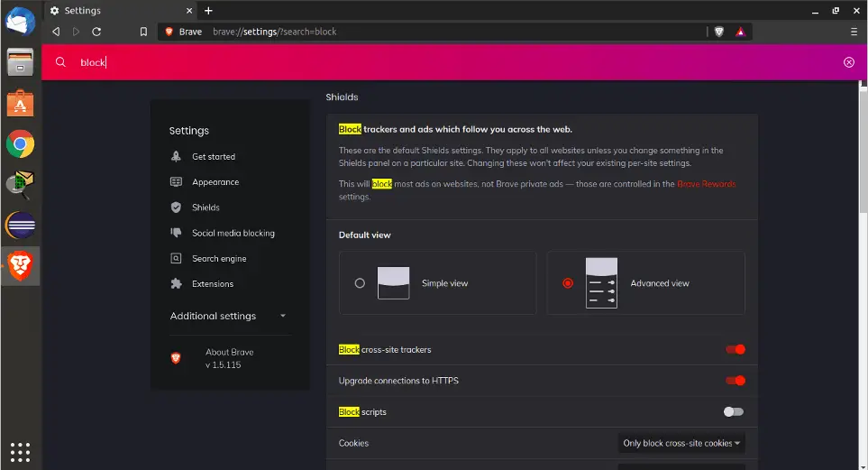This screenshot has height=470, width=868.
Task: Show applications grid in the dock
Action: point(20,452)
